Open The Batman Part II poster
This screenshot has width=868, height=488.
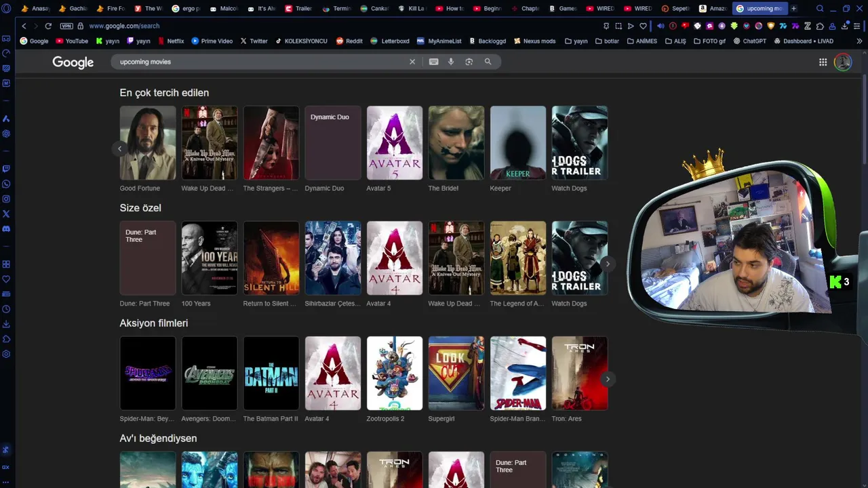coord(271,373)
